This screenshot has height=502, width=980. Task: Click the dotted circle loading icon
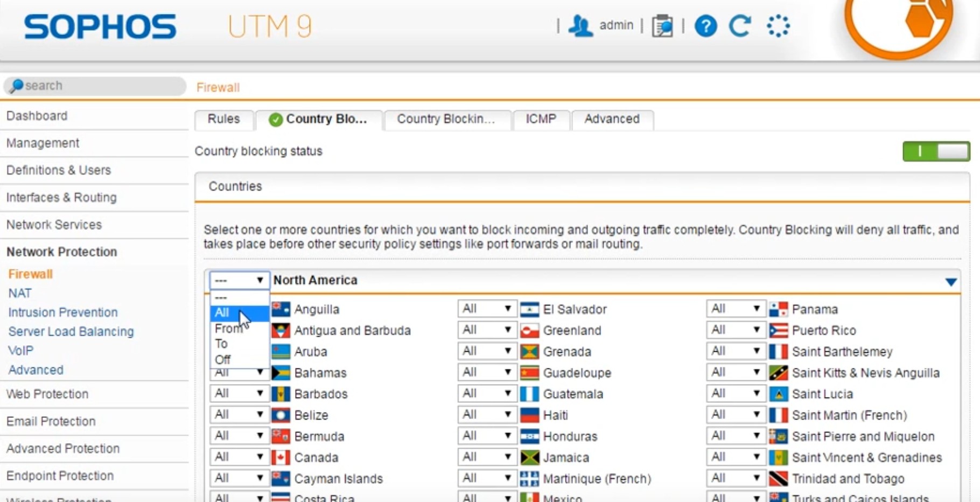click(x=778, y=25)
